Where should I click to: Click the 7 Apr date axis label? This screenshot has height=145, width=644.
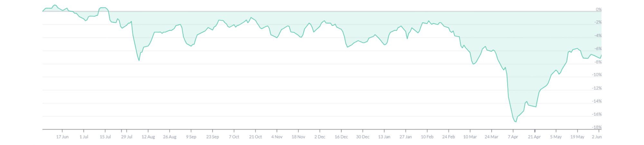(513, 137)
